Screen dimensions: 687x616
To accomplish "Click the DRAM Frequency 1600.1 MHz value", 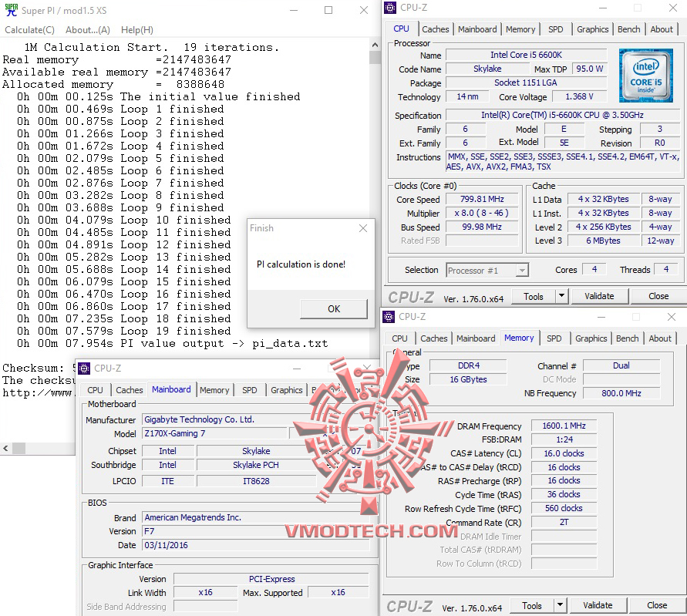I will [564, 426].
